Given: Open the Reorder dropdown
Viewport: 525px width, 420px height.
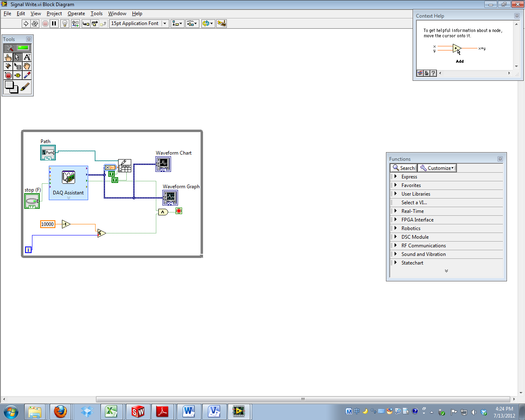Looking at the screenshot, I should click(x=208, y=23).
